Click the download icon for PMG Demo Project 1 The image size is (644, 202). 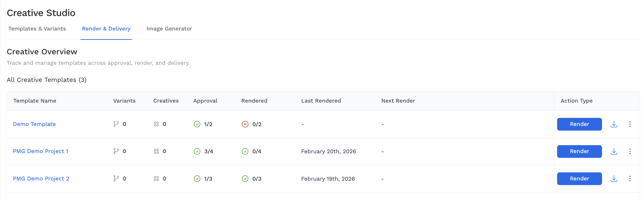pyautogui.click(x=614, y=151)
